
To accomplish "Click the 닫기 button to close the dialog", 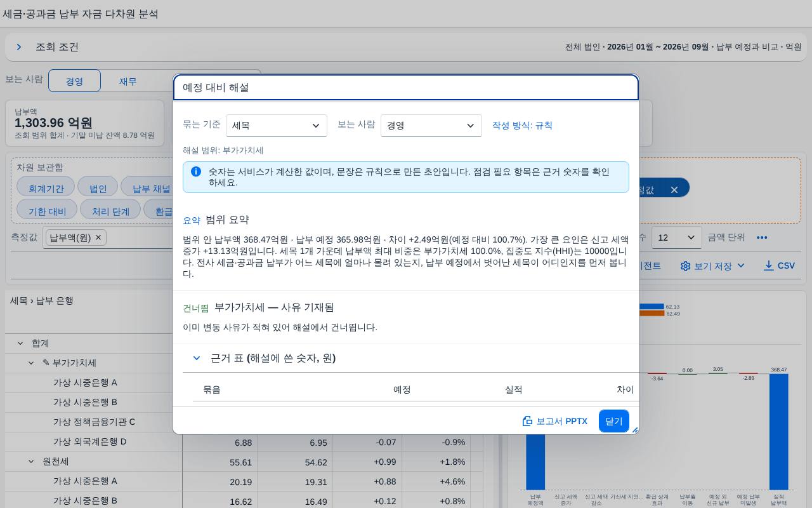I will (x=614, y=421).
